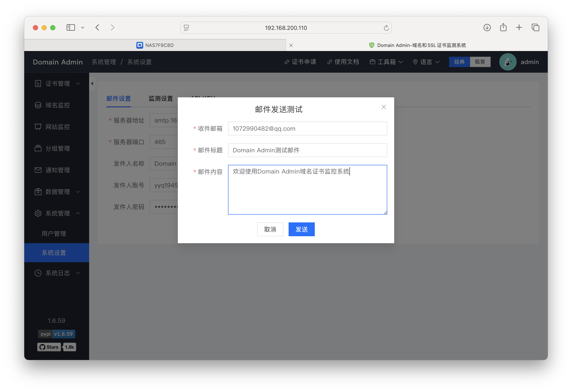
Task: Open 用户管理 submenu item
Action: coord(57,234)
